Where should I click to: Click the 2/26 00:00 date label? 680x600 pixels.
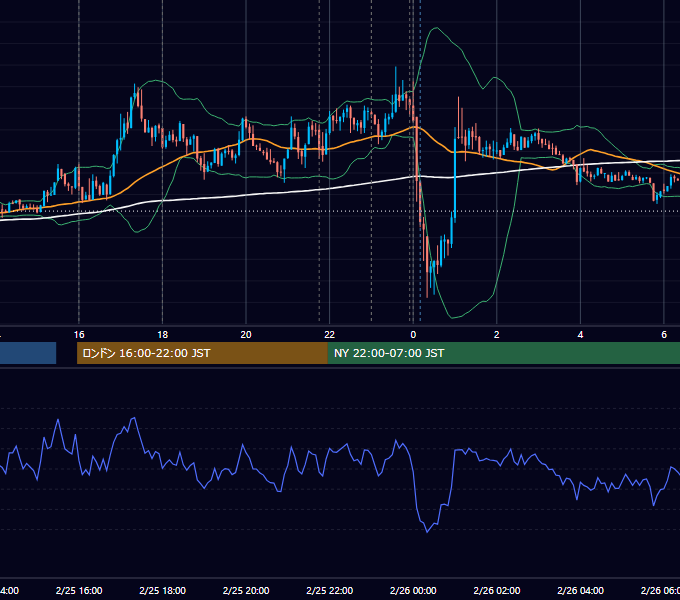413,591
